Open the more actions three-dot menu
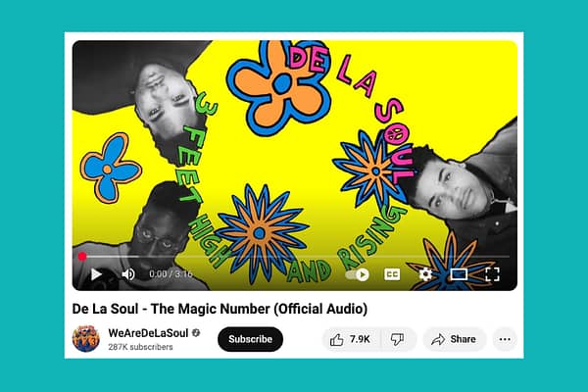 (505, 339)
